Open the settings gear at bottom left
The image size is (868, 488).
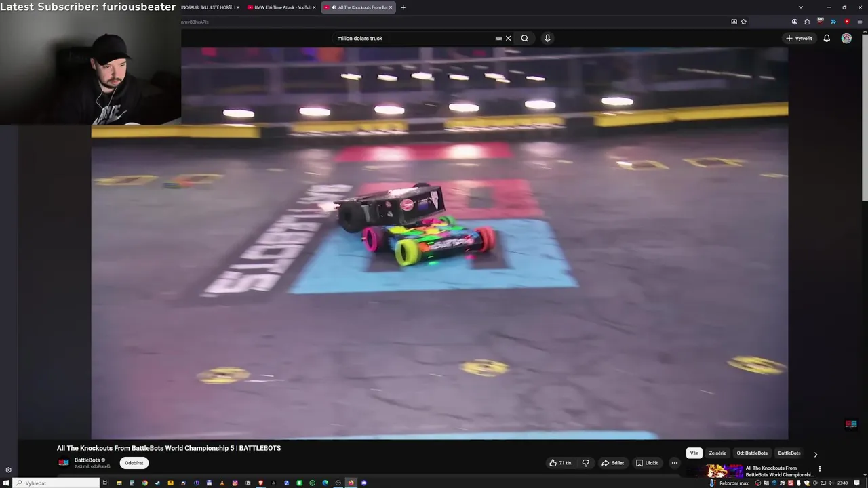pyautogui.click(x=8, y=470)
